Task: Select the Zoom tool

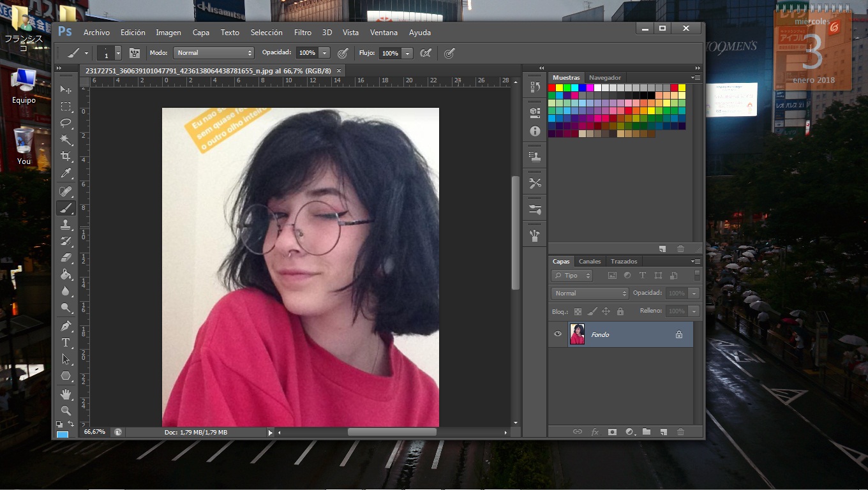Action: point(66,410)
